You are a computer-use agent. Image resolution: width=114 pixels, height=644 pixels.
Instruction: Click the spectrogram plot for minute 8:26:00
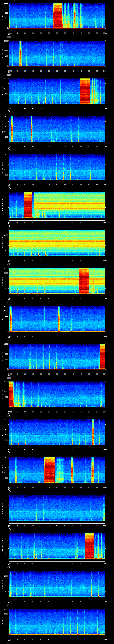pyautogui.click(x=57, y=167)
